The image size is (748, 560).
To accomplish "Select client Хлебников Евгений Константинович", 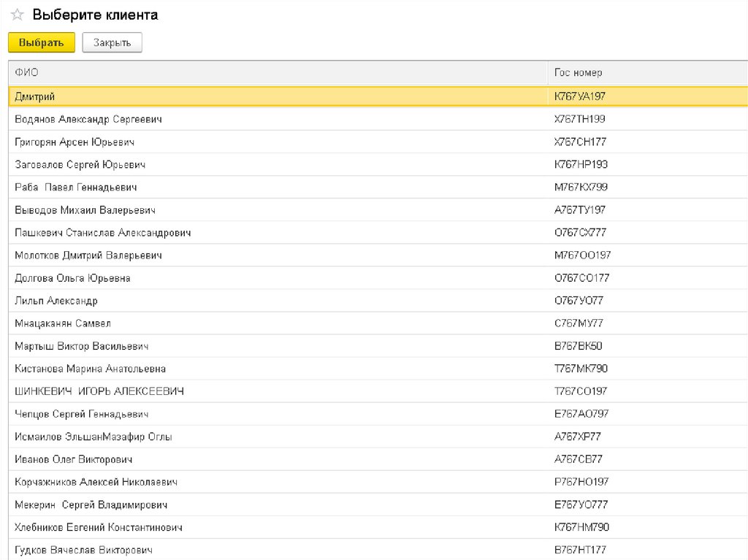I will 99,527.
